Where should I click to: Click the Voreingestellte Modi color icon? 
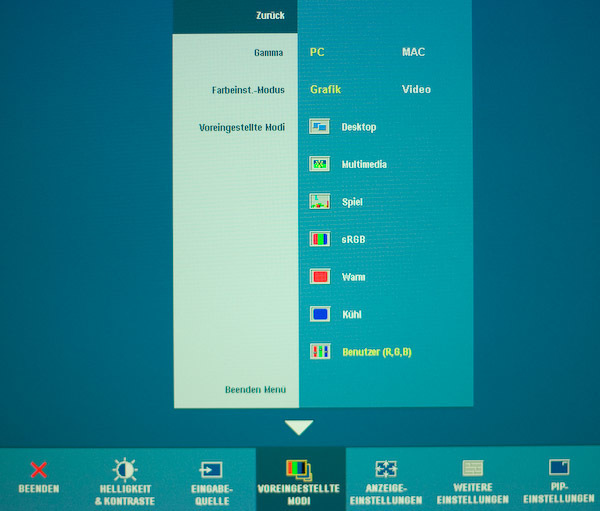tap(299, 470)
